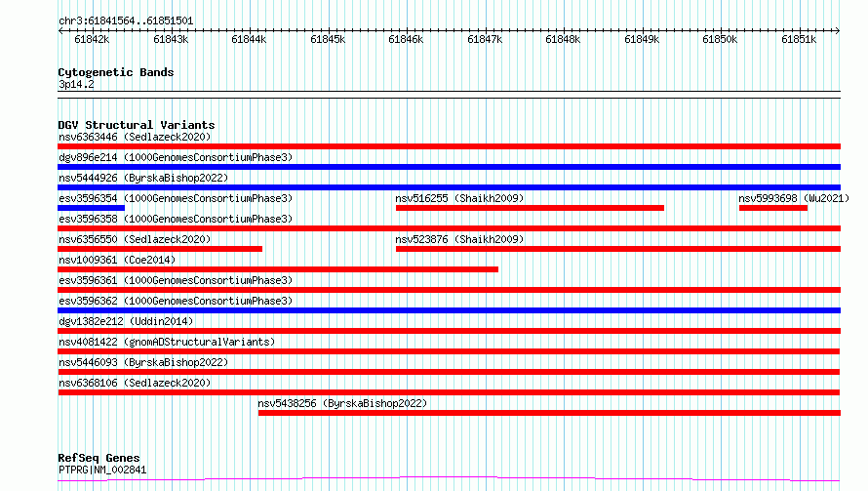Click the red bar under nsv4081422

[449, 351]
